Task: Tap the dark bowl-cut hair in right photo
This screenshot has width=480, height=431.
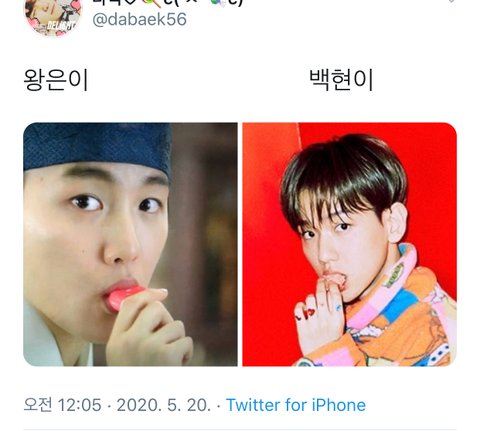Action: point(343,177)
